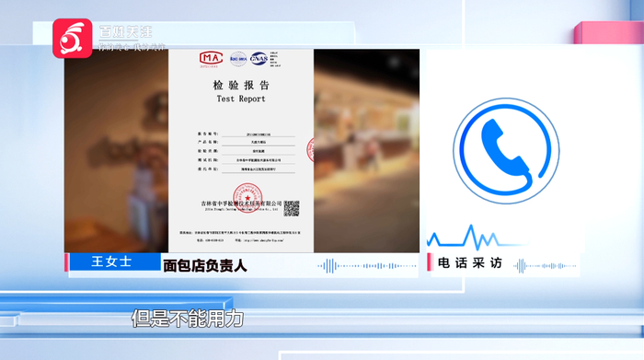Click the ilac-MRA round logo
This screenshot has height=360, width=644.
click(238, 59)
